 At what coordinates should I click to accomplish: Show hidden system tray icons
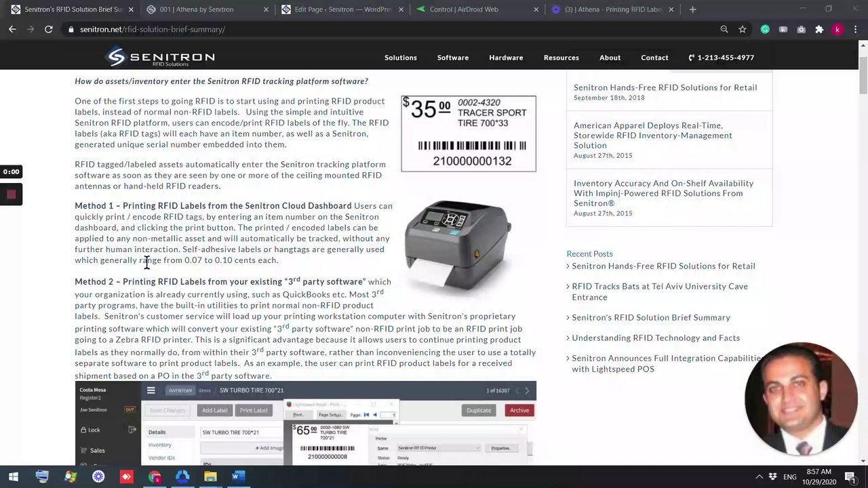tap(759, 477)
